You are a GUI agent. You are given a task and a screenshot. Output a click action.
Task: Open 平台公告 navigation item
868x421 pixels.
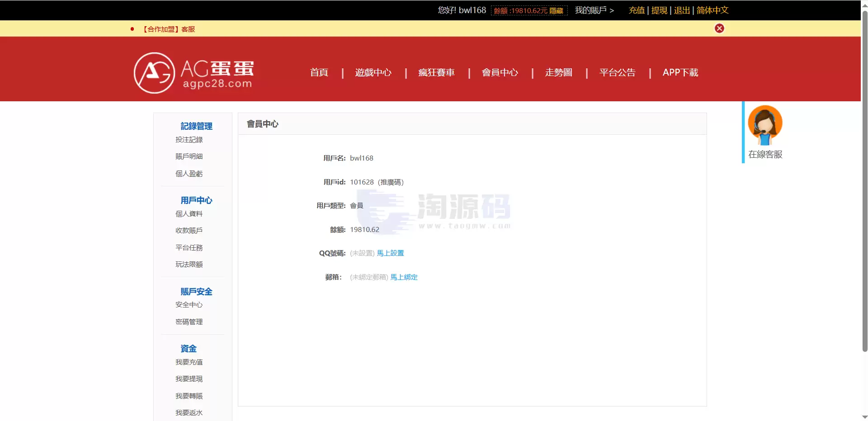pyautogui.click(x=618, y=72)
